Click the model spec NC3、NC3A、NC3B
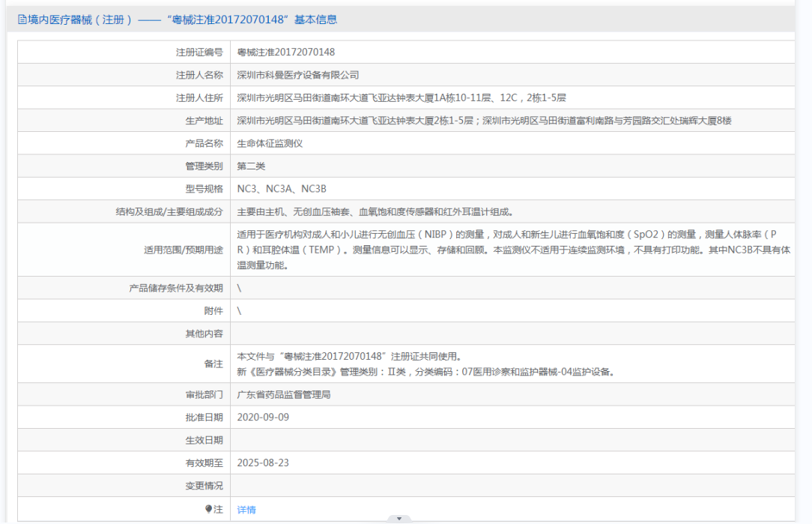Image resolution: width=812 pixels, height=524 pixels. tap(282, 189)
